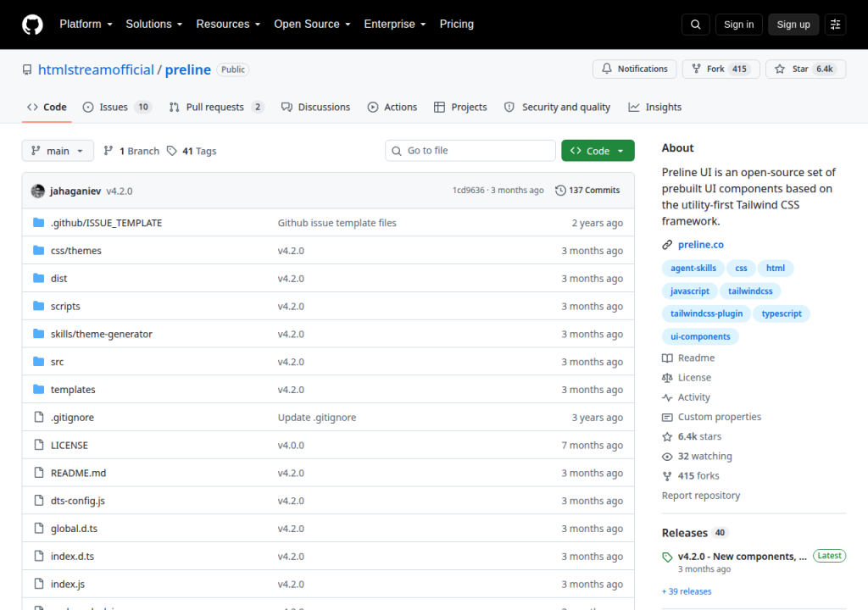Screen dimensions: 868x610
Task: Click the fork icon beside 415 forks
Action: tap(667, 476)
